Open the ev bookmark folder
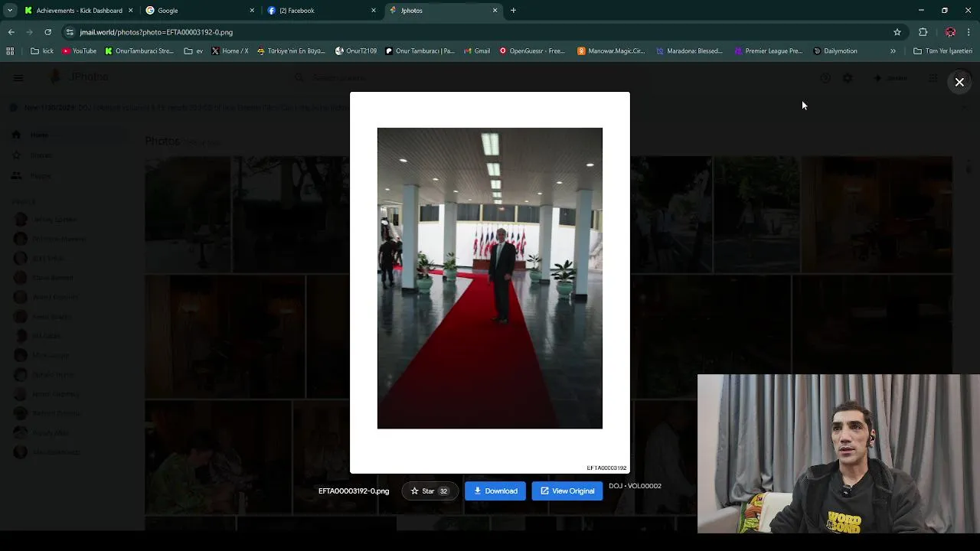The width and height of the screenshot is (980, 551). (194, 51)
